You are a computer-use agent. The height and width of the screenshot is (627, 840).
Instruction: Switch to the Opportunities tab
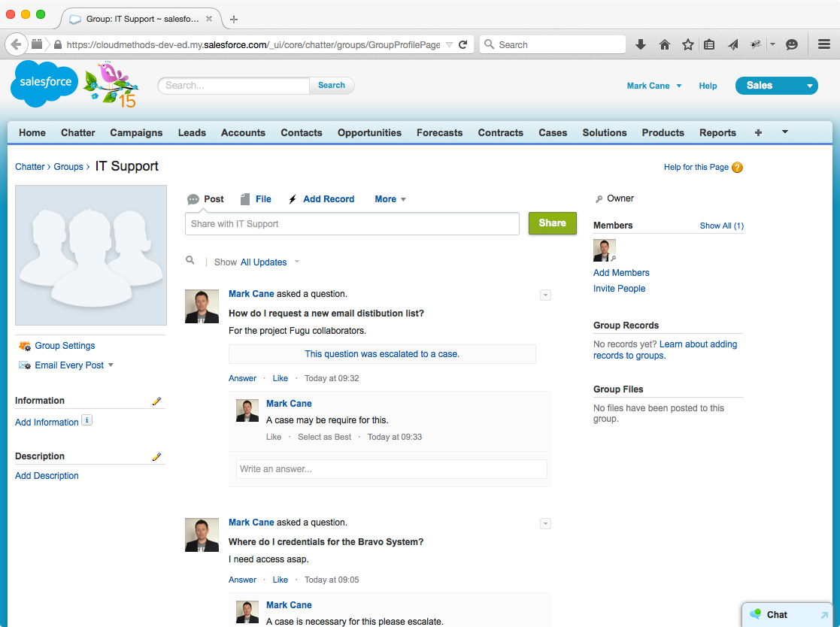[x=369, y=133]
